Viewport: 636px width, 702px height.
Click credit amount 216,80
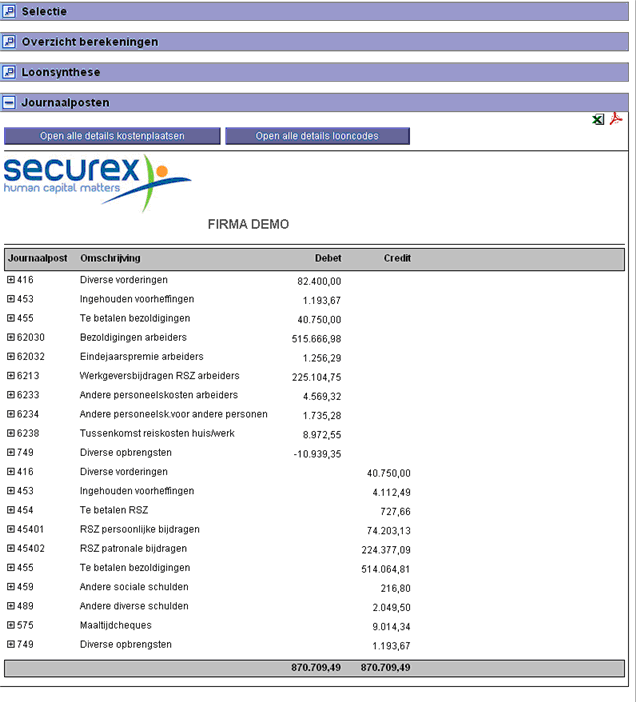coord(395,589)
